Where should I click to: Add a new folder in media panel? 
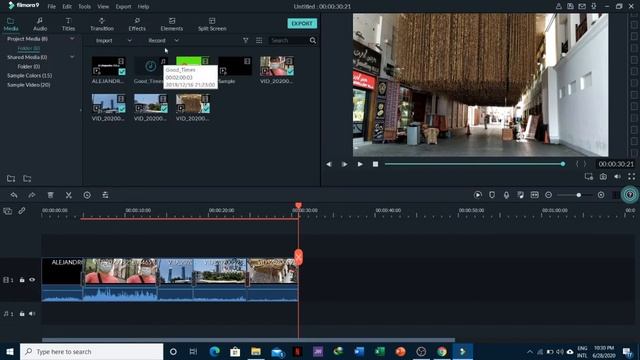coord(11,179)
